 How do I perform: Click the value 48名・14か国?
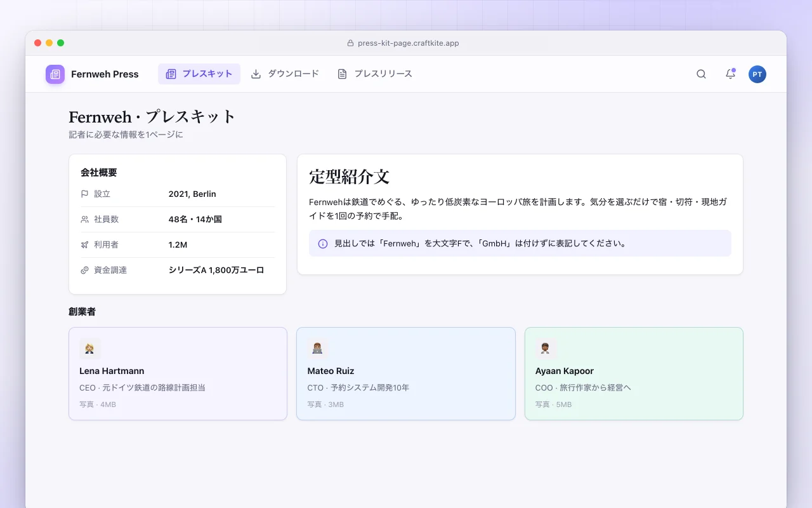point(195,220)
